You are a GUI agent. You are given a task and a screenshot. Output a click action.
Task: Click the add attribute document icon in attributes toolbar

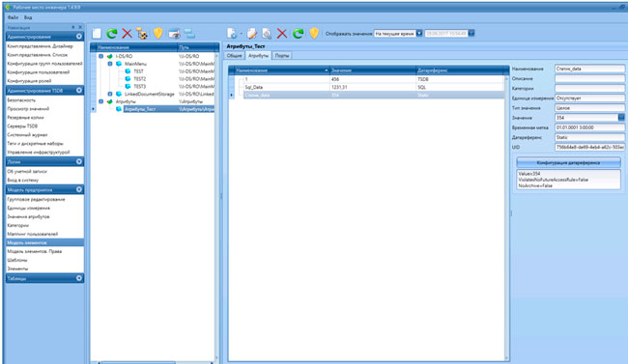(x=232, y=34)
